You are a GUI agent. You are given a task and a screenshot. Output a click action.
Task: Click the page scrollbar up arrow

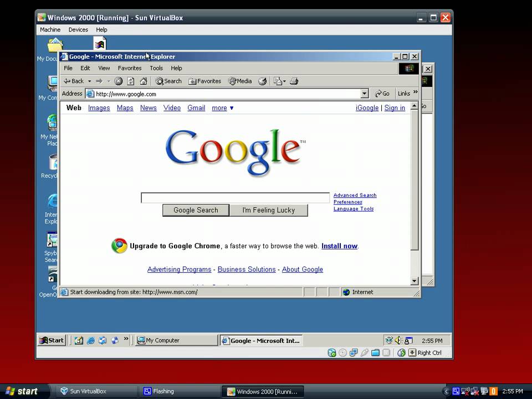click(415, 106)
